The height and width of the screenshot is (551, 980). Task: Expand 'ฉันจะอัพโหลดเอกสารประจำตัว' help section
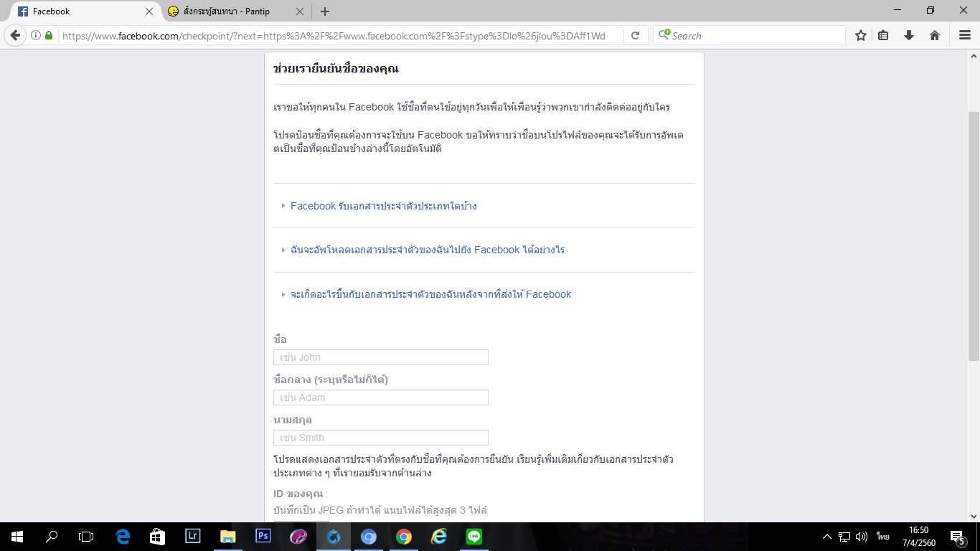427,250
